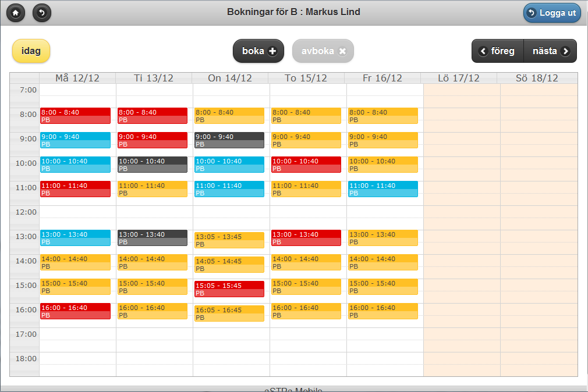
Task: Create a booking with boka button
Action: pos(258,51)
